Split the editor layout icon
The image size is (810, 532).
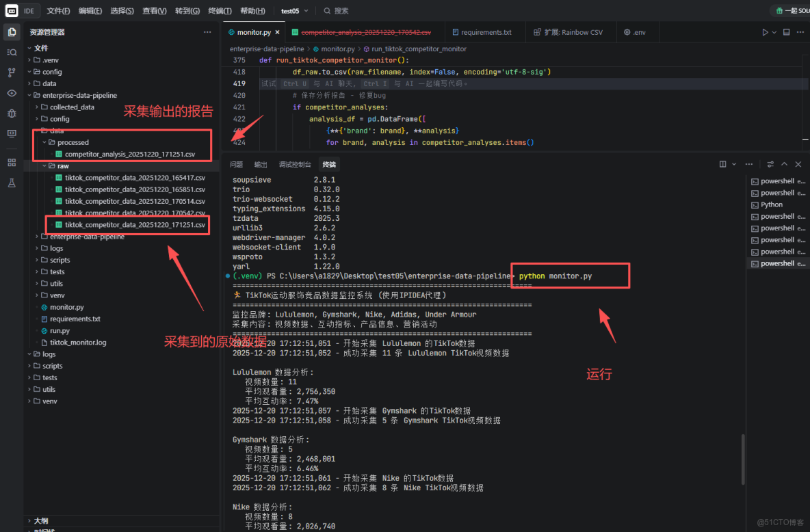[x=786, y=32]
